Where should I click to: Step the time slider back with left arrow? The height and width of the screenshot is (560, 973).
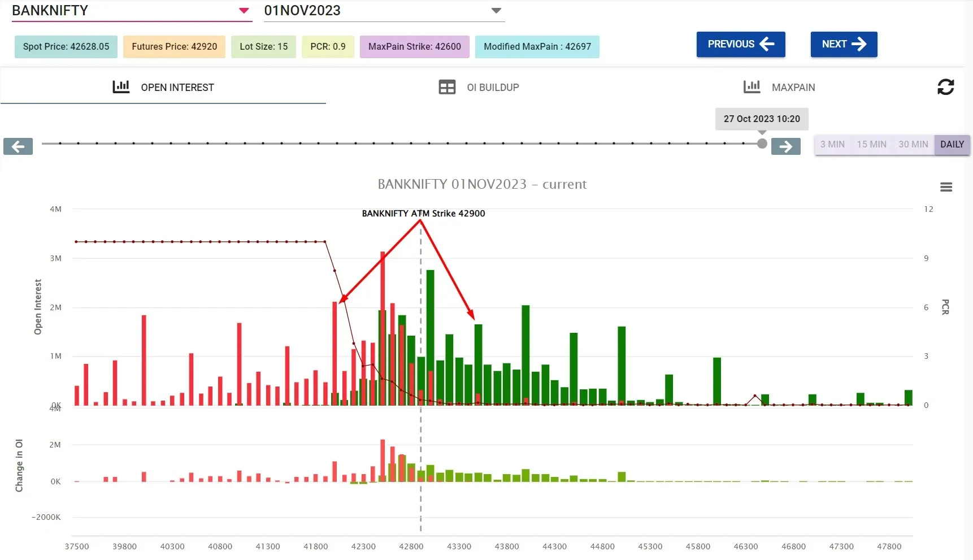click(x=18, y=146)
